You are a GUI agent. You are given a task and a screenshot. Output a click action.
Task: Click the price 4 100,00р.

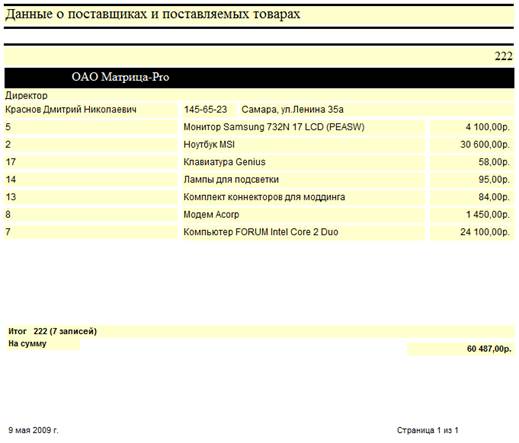[x=488, y=127]
